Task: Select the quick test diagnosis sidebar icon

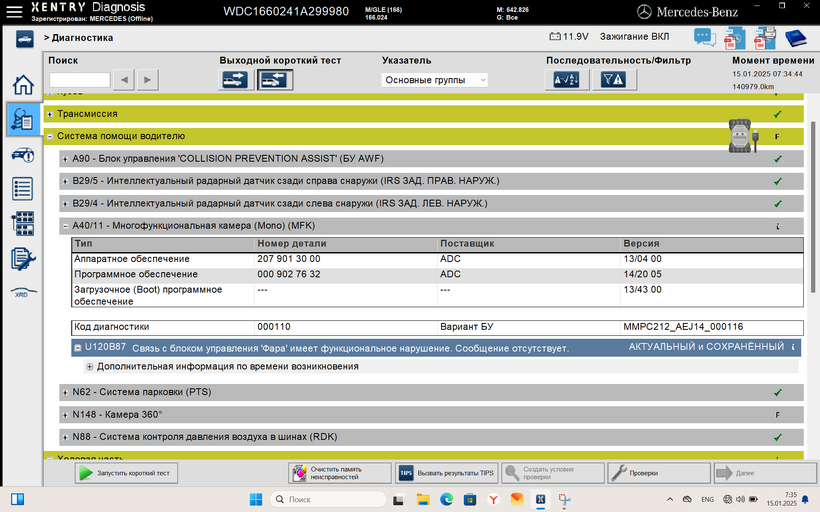Action: point(22,119)
